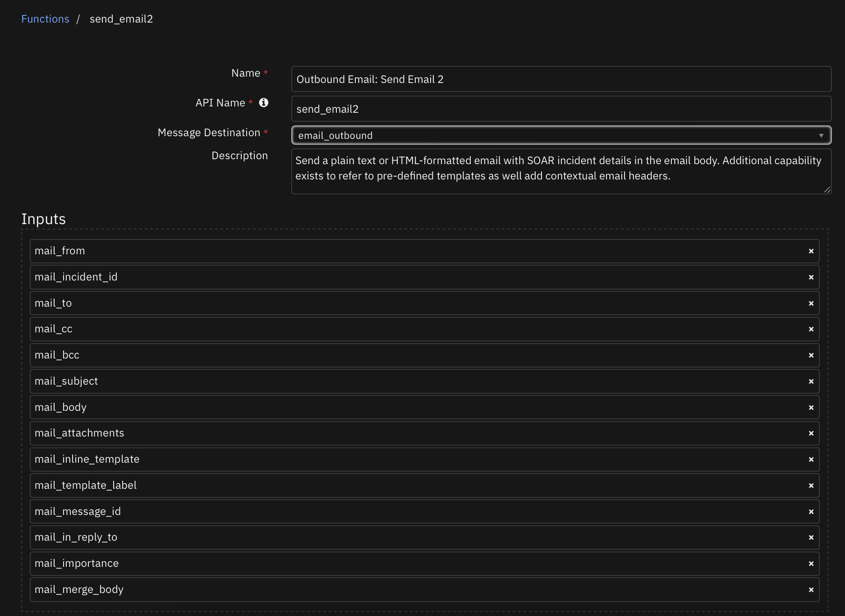The width and height of the screenshot is (845, 616).
Task: Remove the mail_to input
Action: [811, 303]
